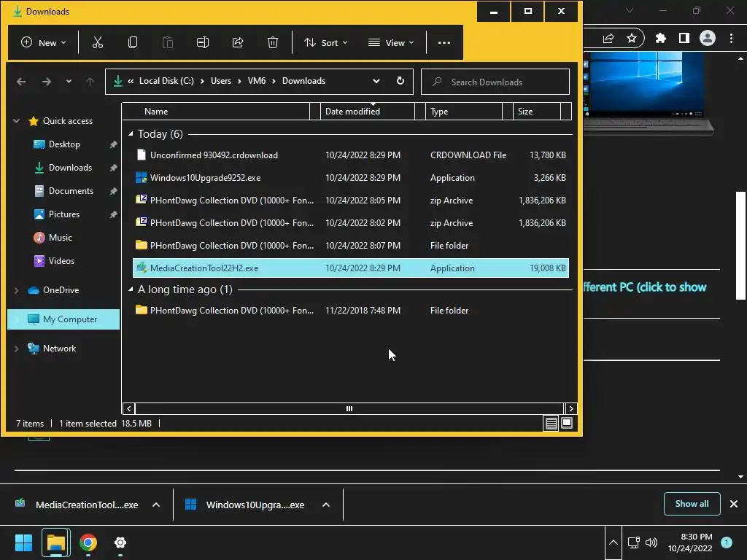Screen dimensions: 747x560
Task: Open the recent locations chevron
Action: [x=69, y=82]
